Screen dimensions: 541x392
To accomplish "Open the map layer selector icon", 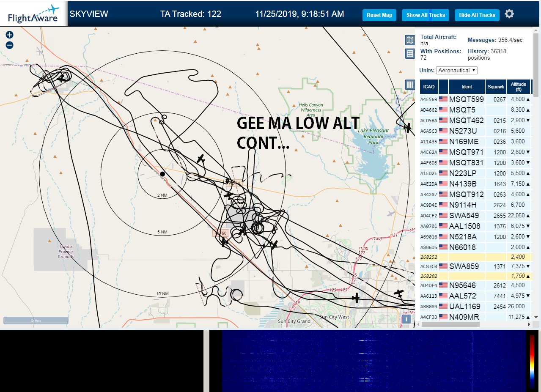I will 409,40.
